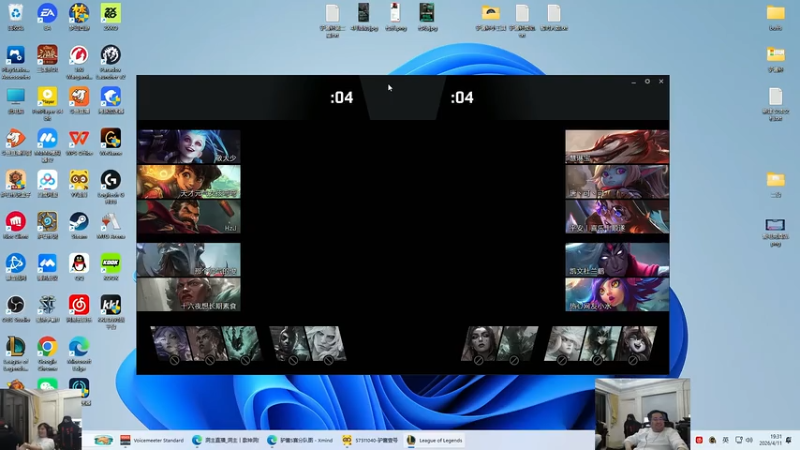
Task: Open League of Legends desktop shortcut
Action: [x=16, y=354]
